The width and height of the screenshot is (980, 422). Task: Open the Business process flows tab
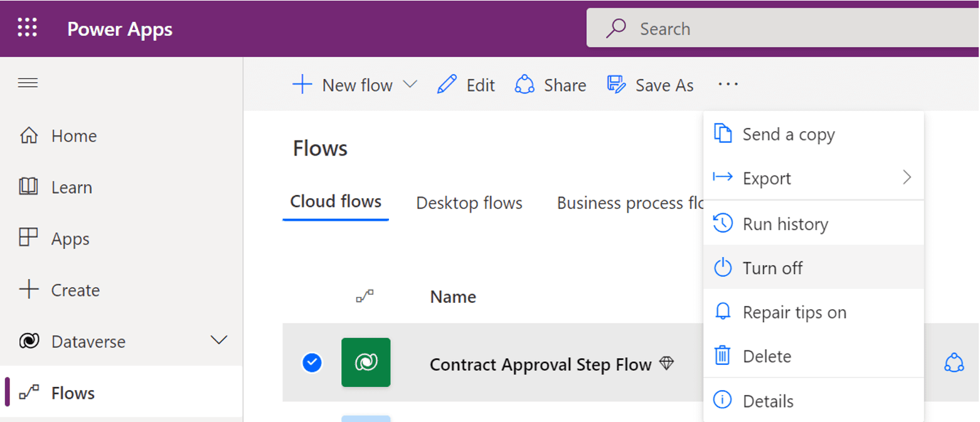(x=630, y=203)
